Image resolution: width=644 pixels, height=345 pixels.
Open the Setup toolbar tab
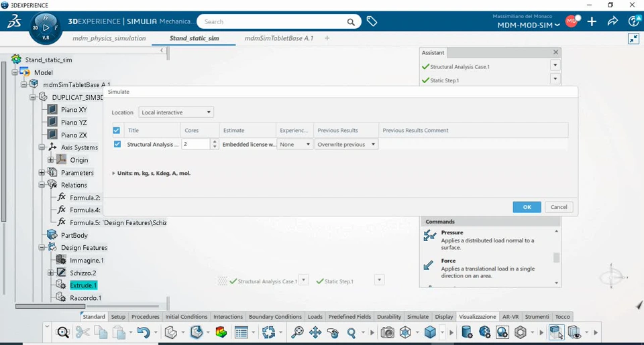118,317
